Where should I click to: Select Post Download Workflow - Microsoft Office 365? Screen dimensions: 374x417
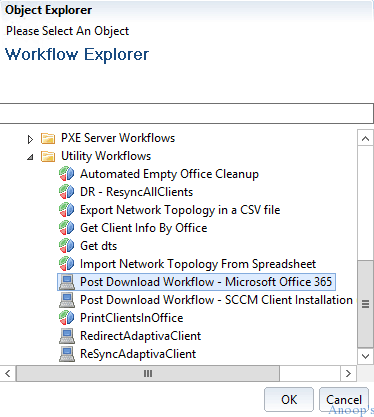pos(206,282)
